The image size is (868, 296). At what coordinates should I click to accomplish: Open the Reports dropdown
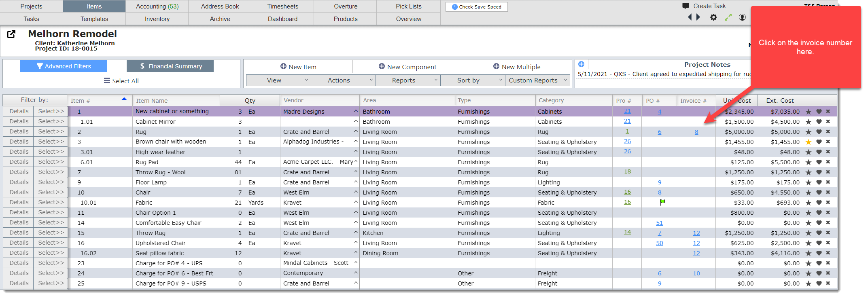pos(408,80)
